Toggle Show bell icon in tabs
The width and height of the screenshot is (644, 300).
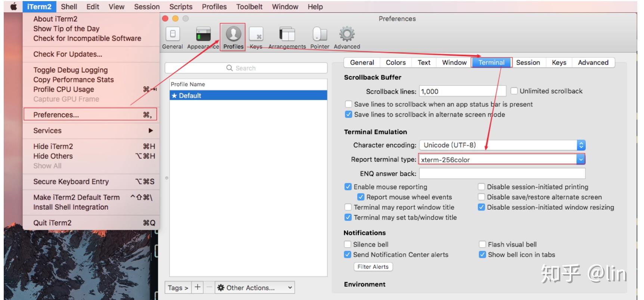click(482, 254)
